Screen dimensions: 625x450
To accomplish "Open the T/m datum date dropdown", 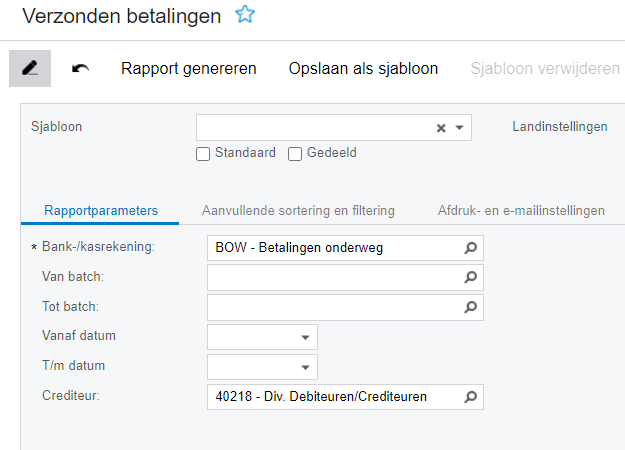I will [305, 367].
